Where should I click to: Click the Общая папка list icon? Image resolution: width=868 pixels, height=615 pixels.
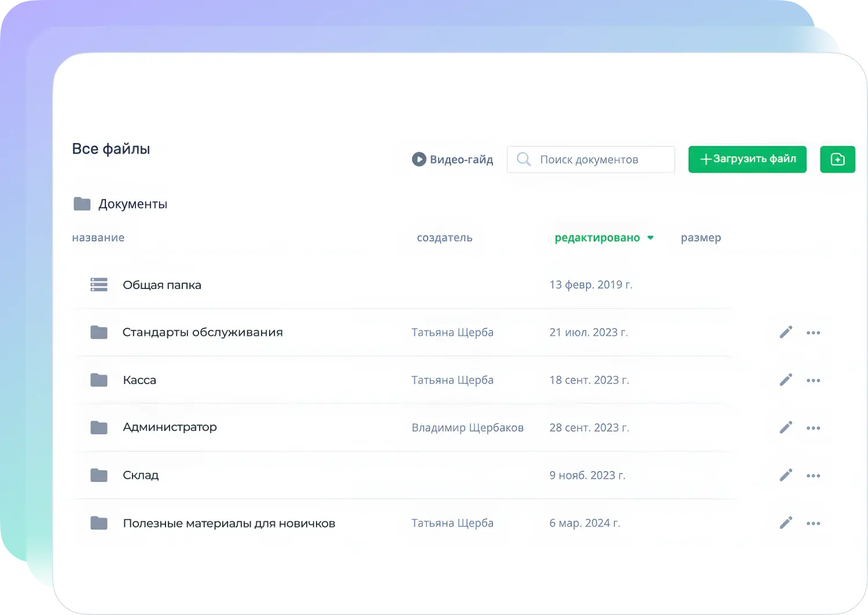tap(99, 285)
